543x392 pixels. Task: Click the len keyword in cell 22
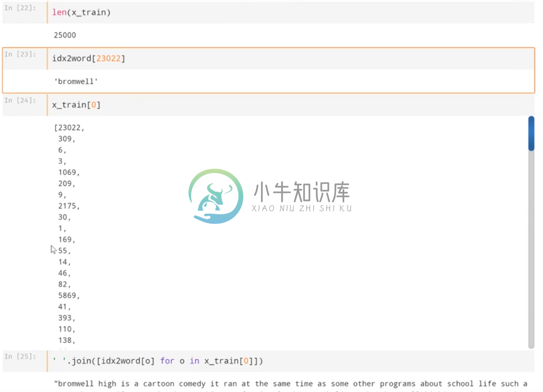[x=59, y=13]
